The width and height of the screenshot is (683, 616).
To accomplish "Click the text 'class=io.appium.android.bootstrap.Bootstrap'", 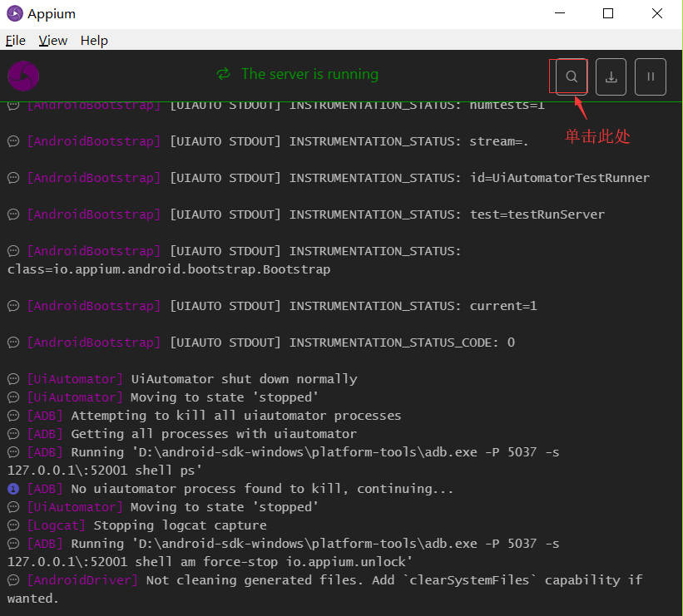I will point(169,269).
